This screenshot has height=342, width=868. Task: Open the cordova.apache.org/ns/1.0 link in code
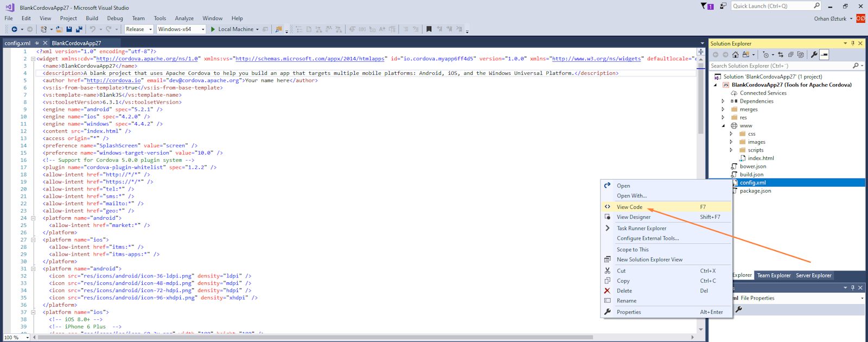click(148, 59)
